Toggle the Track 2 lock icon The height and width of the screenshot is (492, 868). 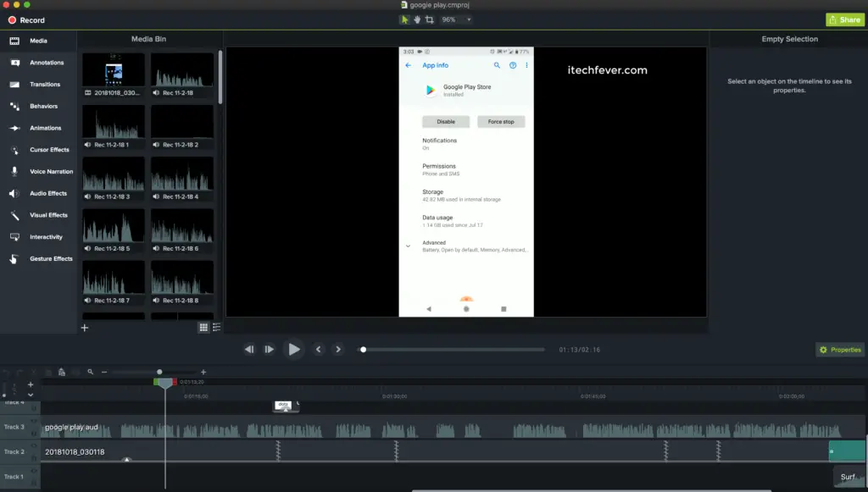[x=34, y=458]
